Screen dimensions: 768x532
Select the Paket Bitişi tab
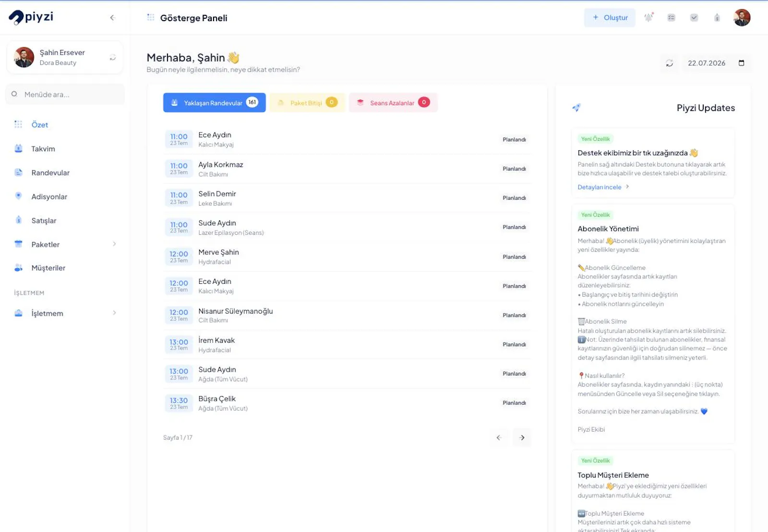pos(307,103)
